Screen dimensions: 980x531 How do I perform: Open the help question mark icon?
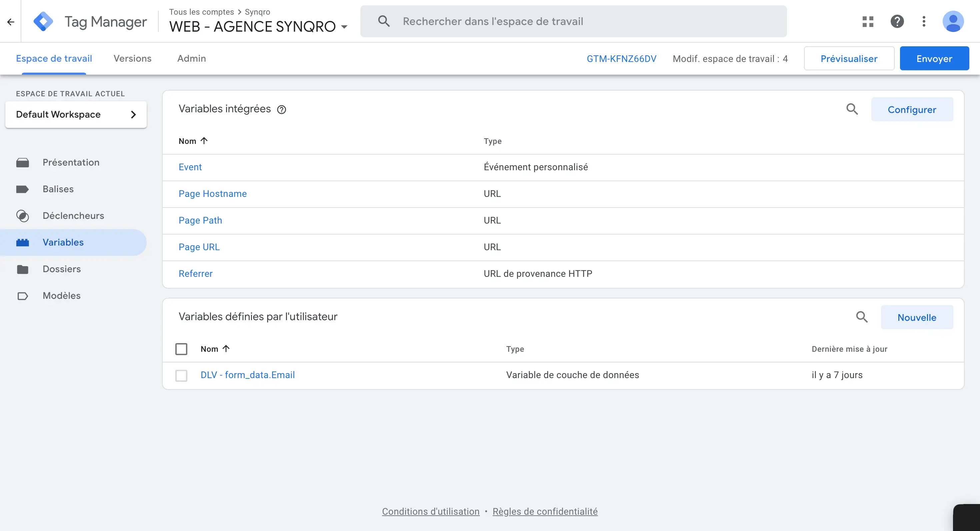[897, 21]
